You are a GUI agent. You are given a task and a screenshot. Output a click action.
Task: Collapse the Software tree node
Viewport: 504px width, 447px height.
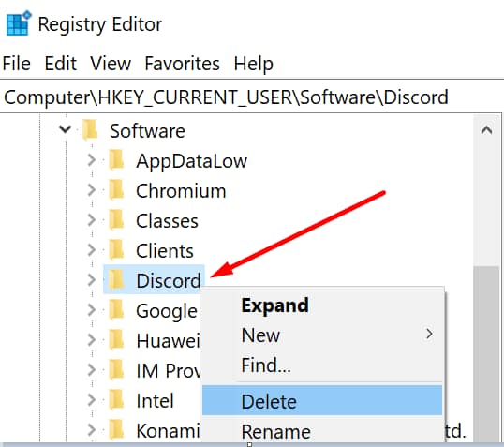(x=66, y=129)
